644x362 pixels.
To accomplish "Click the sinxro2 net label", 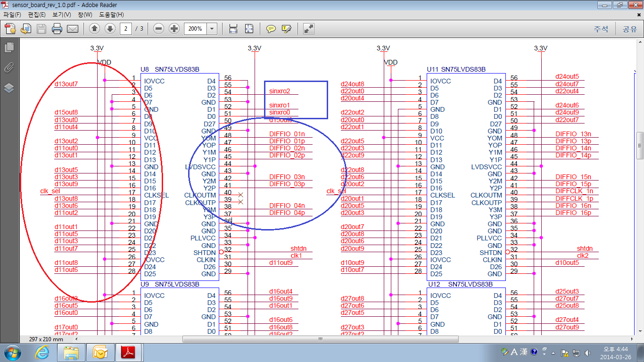I will [x=280, y=91].
